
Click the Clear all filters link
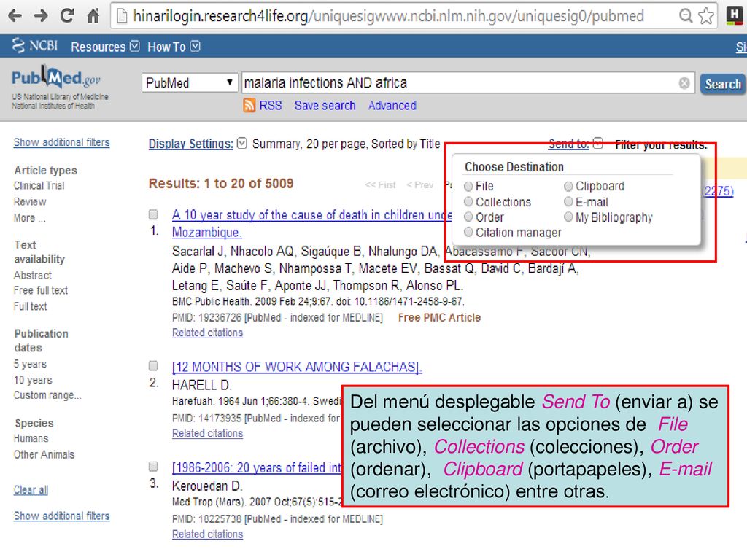pyautogui.click(x=31, y=489)
